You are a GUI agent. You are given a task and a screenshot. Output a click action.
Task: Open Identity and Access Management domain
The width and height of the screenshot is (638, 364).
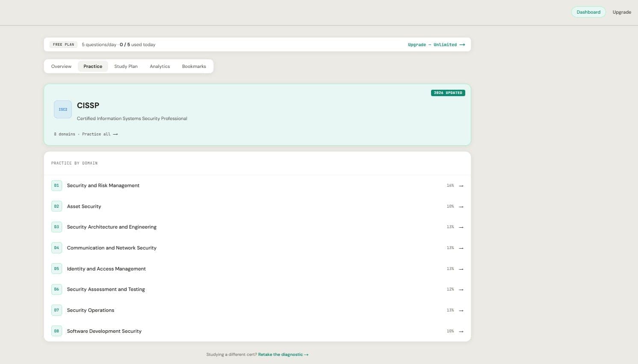[x=257, y=269]
